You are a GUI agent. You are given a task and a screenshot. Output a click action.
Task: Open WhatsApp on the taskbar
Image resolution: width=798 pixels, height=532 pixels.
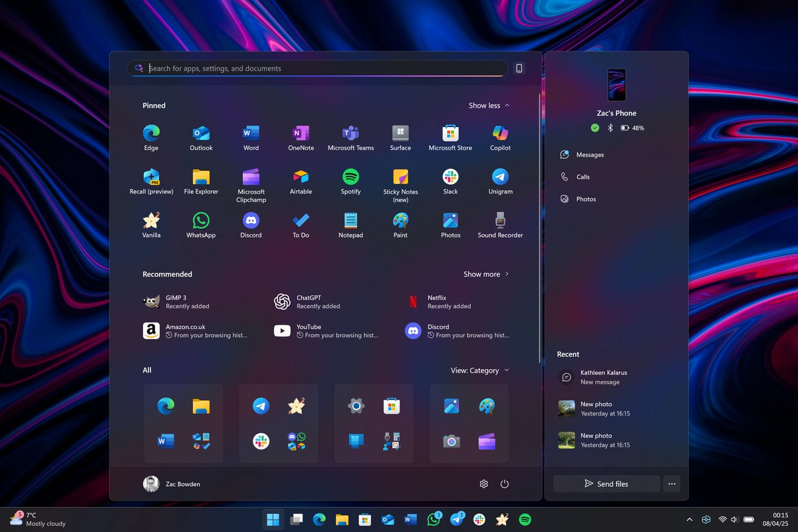pos(434,519)
